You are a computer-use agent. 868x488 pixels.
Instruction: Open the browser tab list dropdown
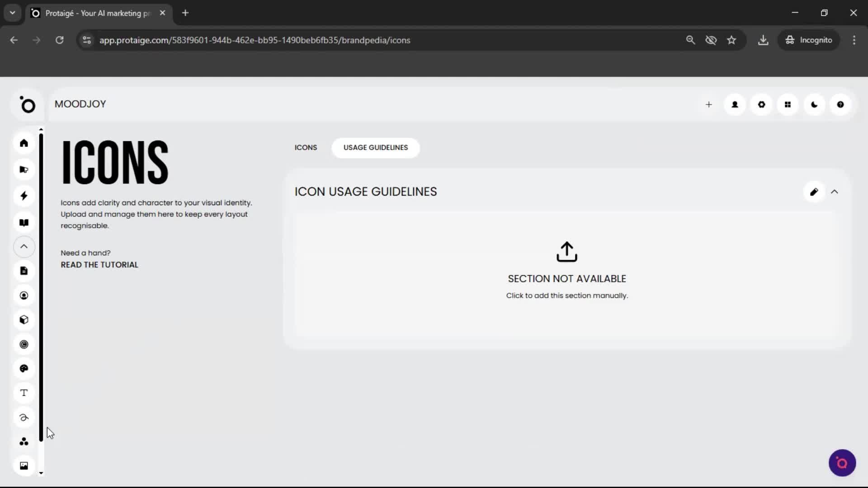12,13
